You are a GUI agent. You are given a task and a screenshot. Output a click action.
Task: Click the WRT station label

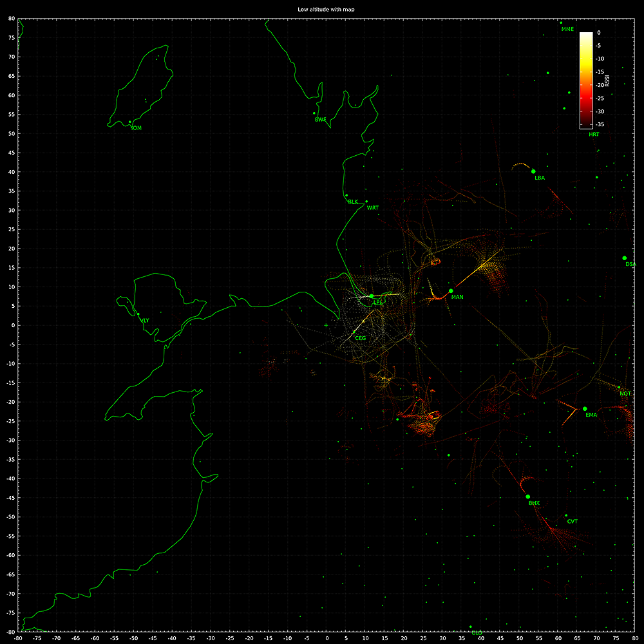click(372, 208)
